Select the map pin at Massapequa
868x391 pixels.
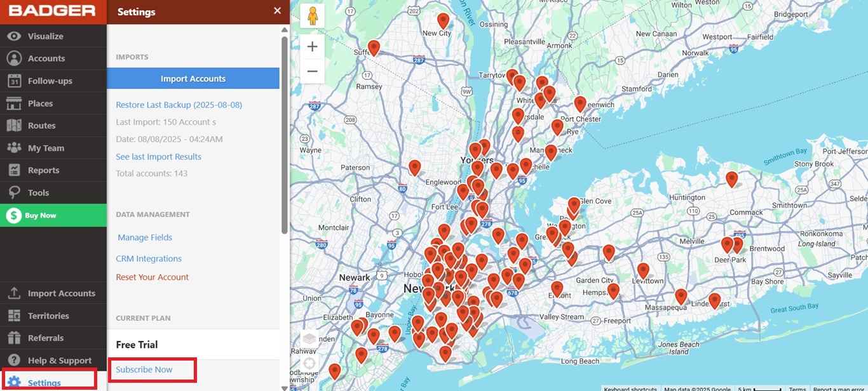click(x=681, y=297)
